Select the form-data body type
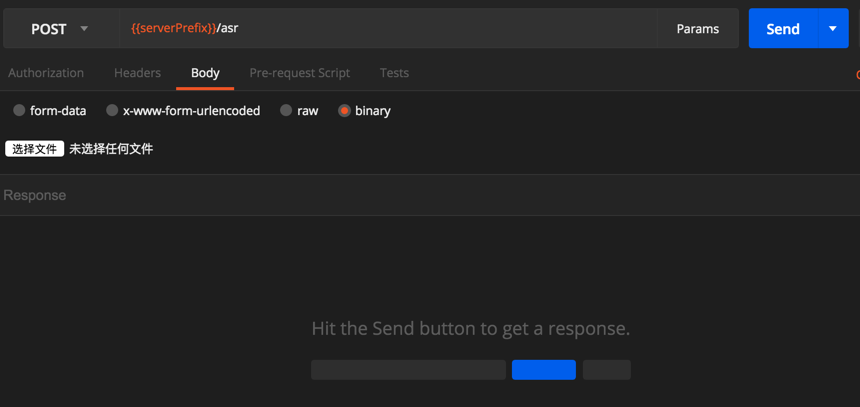The height and width of the screenshot is (407, 860). click(50, 111)
